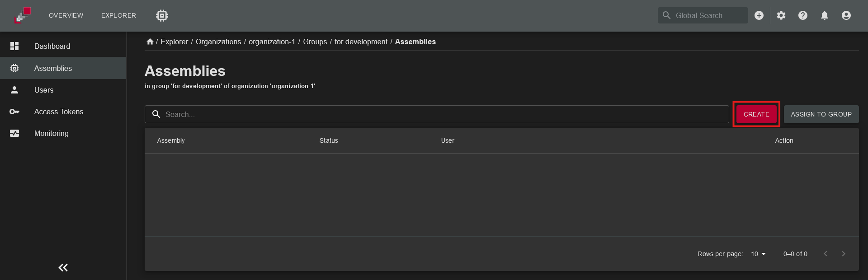Click the Assembly column header

pos(171,140)
